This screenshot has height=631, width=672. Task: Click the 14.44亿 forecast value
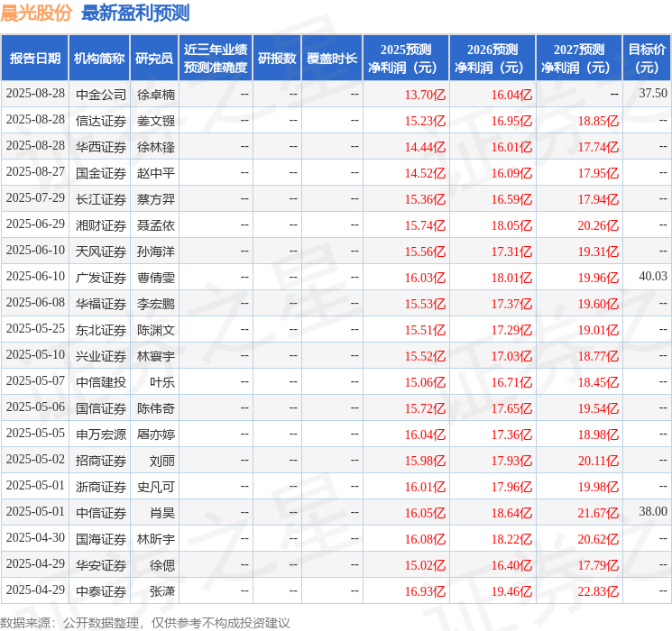point(425,147)
